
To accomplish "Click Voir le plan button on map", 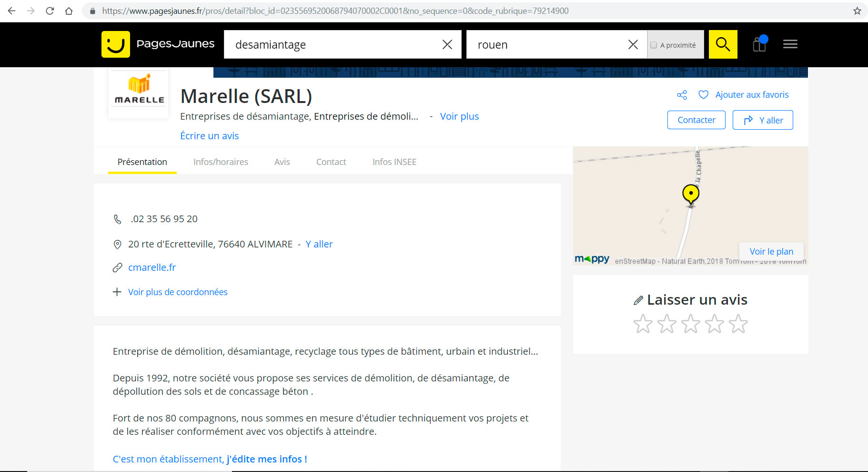I will point(771,251).
